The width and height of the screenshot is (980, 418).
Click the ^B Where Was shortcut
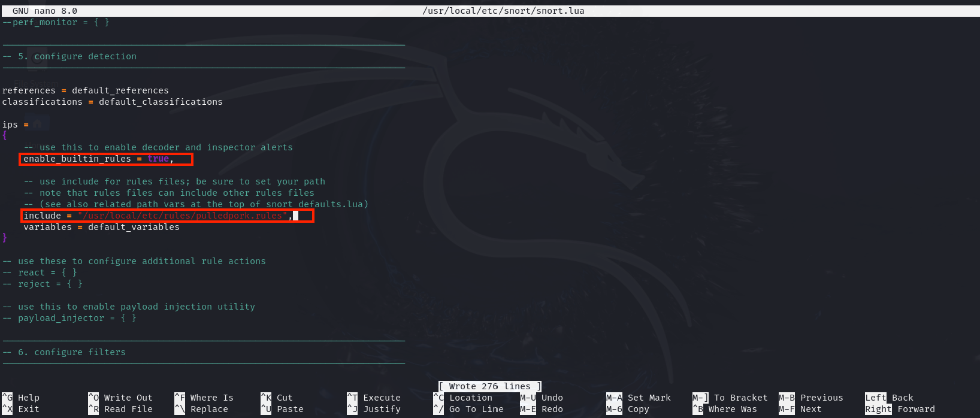(x=725, y=409)
